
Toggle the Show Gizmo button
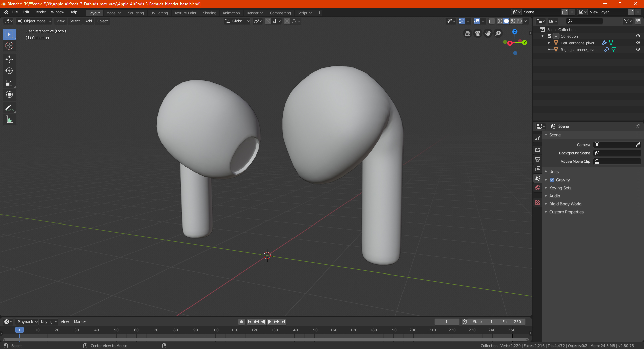(x=462, y=21)
